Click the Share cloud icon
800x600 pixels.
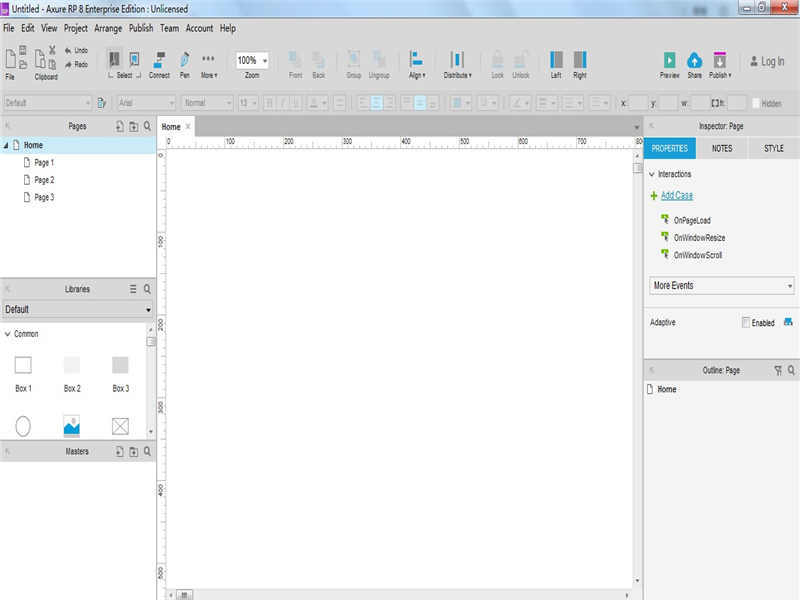(694, 60)
